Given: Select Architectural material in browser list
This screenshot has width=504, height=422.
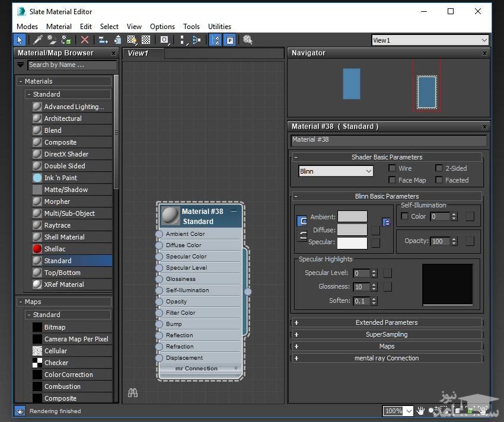Looking at the screenshot, I should 63,119.
